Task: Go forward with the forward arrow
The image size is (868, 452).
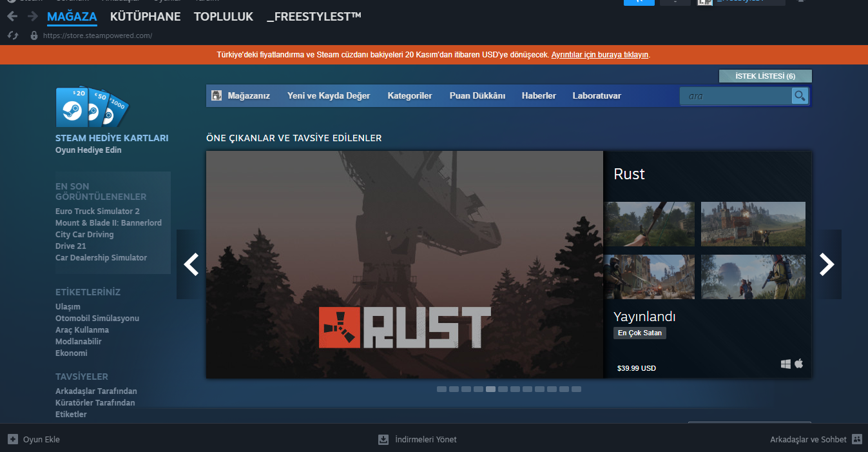Action: click(x=33, y=16)
